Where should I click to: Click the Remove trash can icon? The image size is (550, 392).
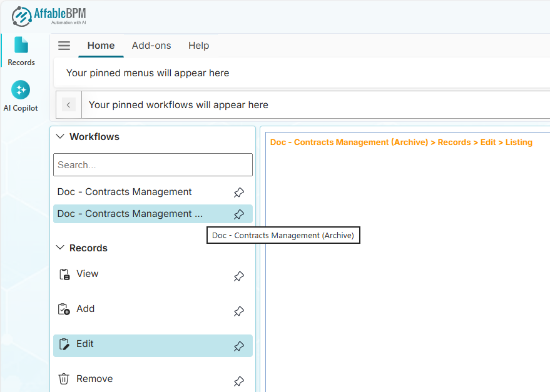[x=64, y=379]
